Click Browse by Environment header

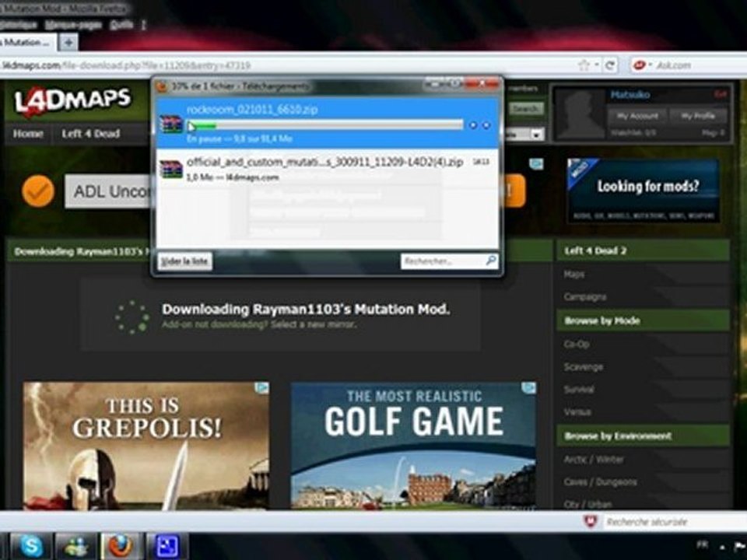(643, 436)
